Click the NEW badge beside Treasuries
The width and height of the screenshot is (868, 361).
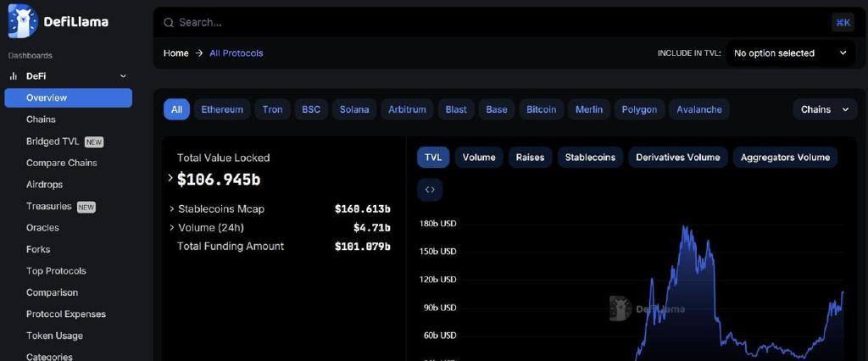click(x=86, y=207)
